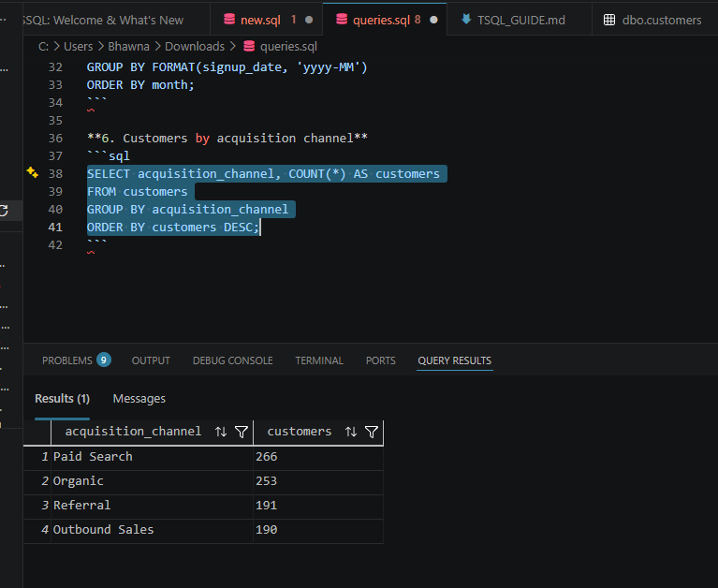
Task: Place cursor on line 39 FROM customers
Action: [x=137, y=191]
